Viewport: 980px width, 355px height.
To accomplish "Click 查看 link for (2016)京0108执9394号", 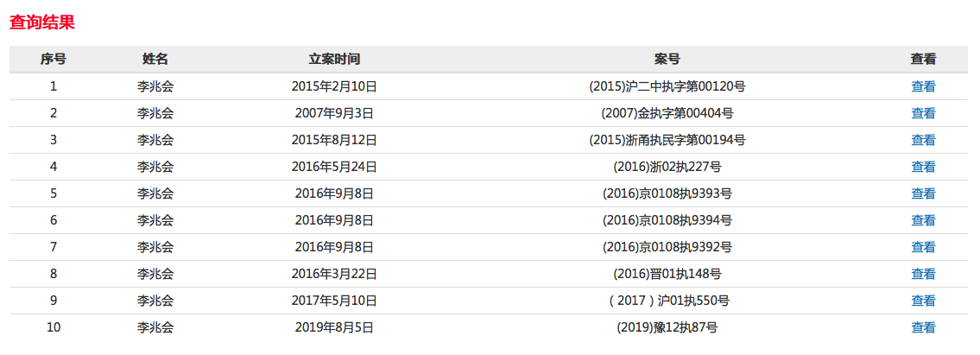I will (x=923, y=220).
